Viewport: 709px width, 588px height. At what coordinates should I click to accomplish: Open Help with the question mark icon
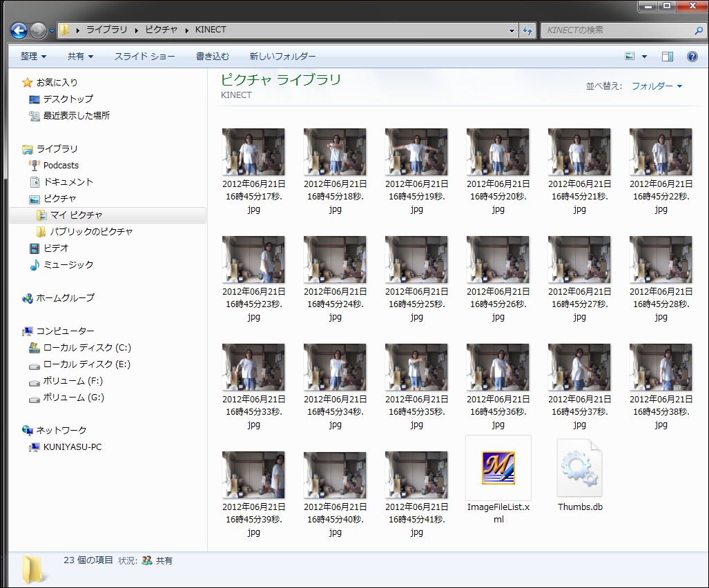coord(692,57)
